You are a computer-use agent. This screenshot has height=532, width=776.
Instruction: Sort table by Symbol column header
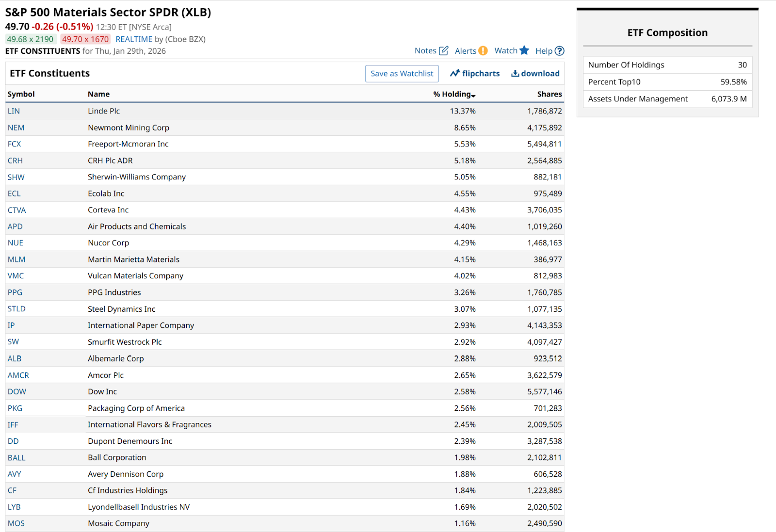pyautogui.click(x=21, y=94)
